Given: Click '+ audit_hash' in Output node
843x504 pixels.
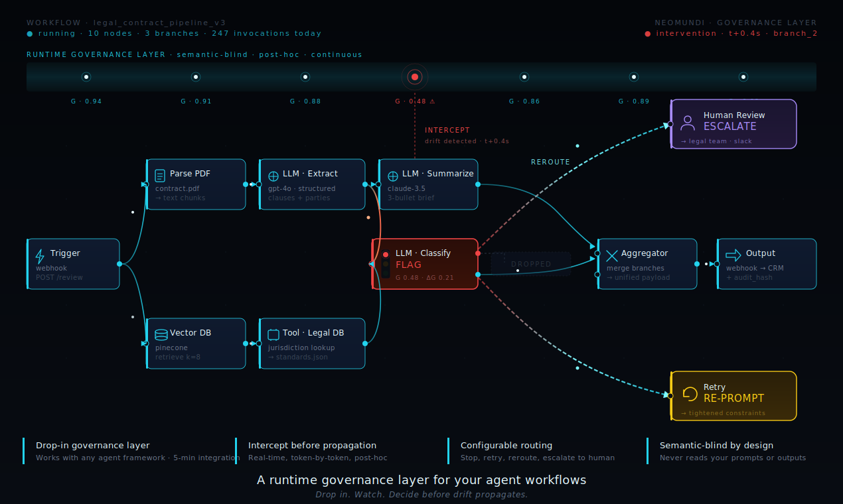Looking at the screenshot, I should (749, 277).
